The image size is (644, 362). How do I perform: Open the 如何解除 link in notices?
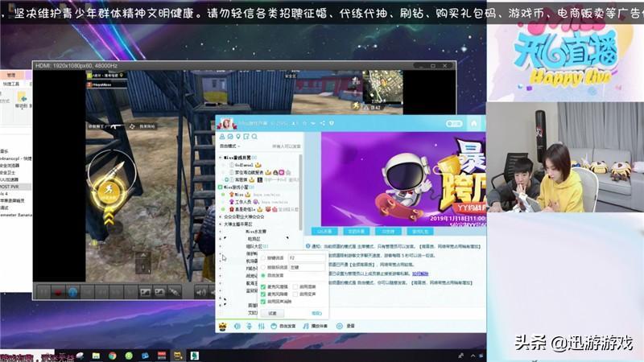(x=420, y=274)
